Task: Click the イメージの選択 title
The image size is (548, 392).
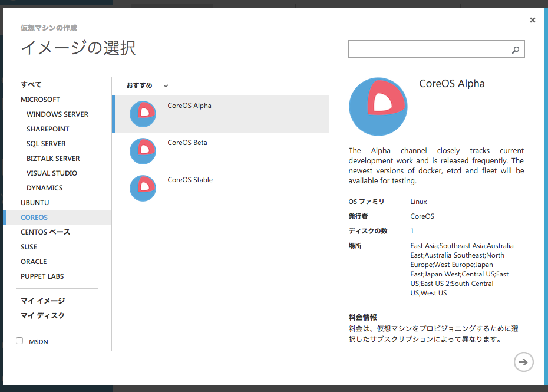Action: (x=78, y=48)
